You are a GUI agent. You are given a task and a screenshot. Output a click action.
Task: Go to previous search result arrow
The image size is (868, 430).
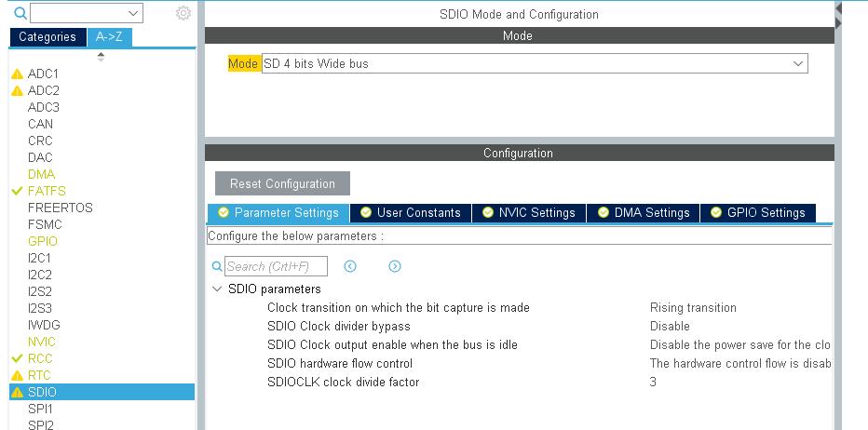click(350, 267)
